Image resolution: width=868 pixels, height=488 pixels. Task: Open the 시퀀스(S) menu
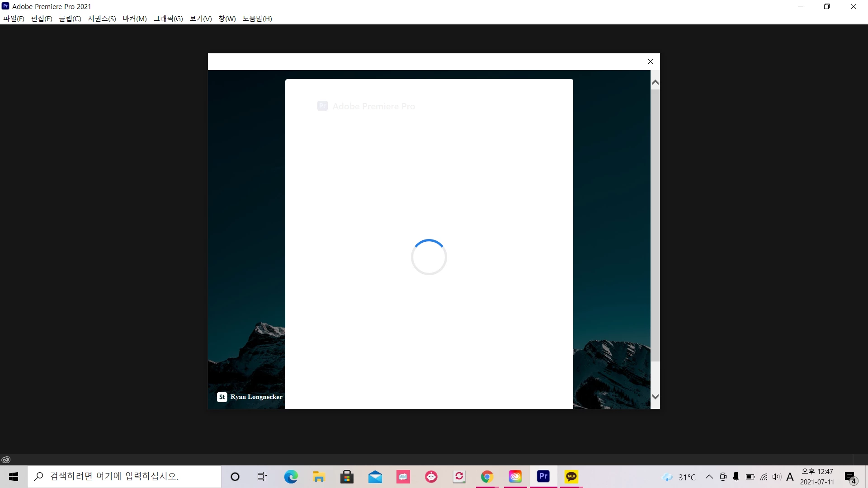click(102, 19)
